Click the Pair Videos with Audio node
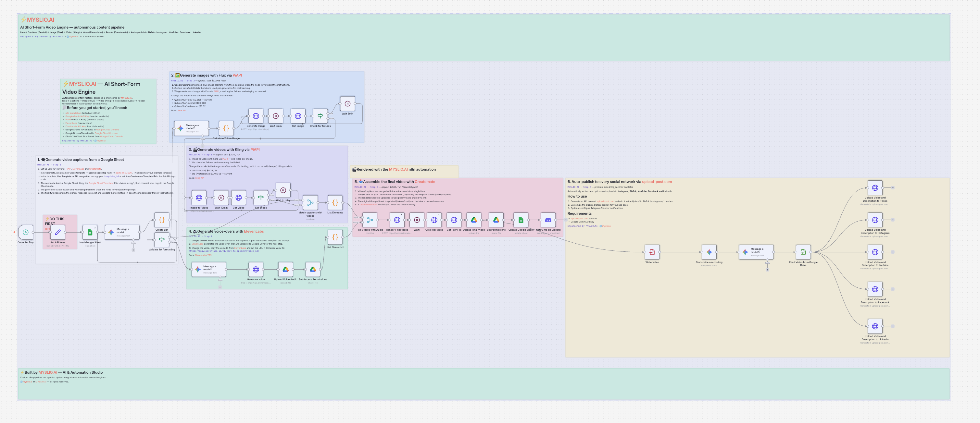The image size is (980, 423). tap(370, 220)
